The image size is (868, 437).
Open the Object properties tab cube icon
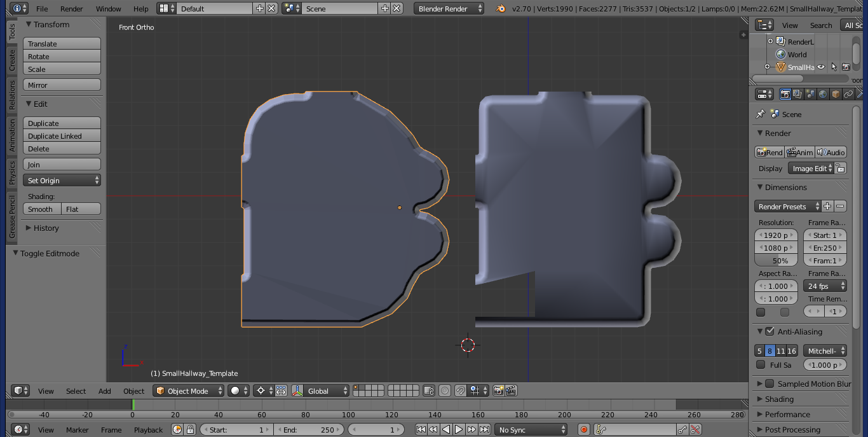coord(836,94)
